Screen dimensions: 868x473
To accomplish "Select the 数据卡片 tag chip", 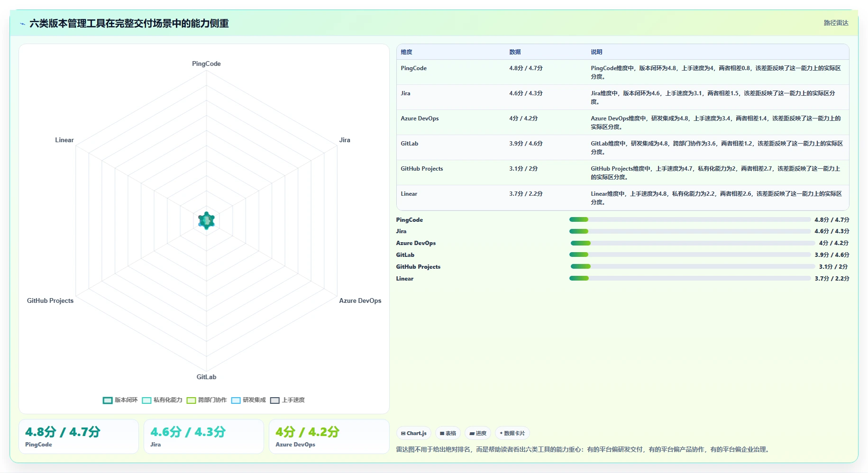I will tap(512, 433).
